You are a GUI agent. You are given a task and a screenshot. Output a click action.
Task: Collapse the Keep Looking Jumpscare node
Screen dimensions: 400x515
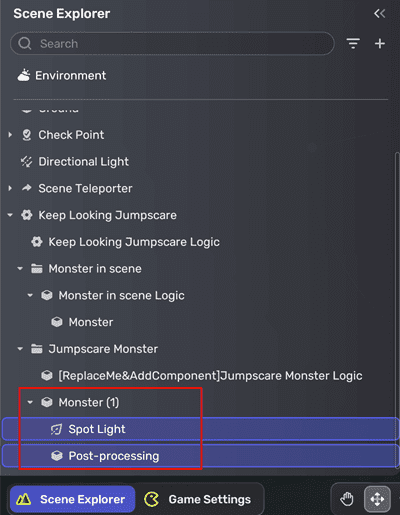10,215
